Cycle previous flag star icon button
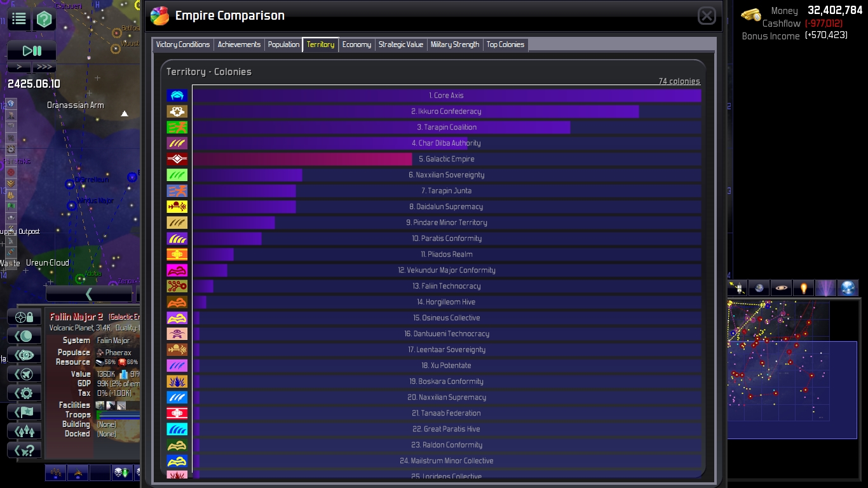868x488 pixels. [x=25, y=412]
